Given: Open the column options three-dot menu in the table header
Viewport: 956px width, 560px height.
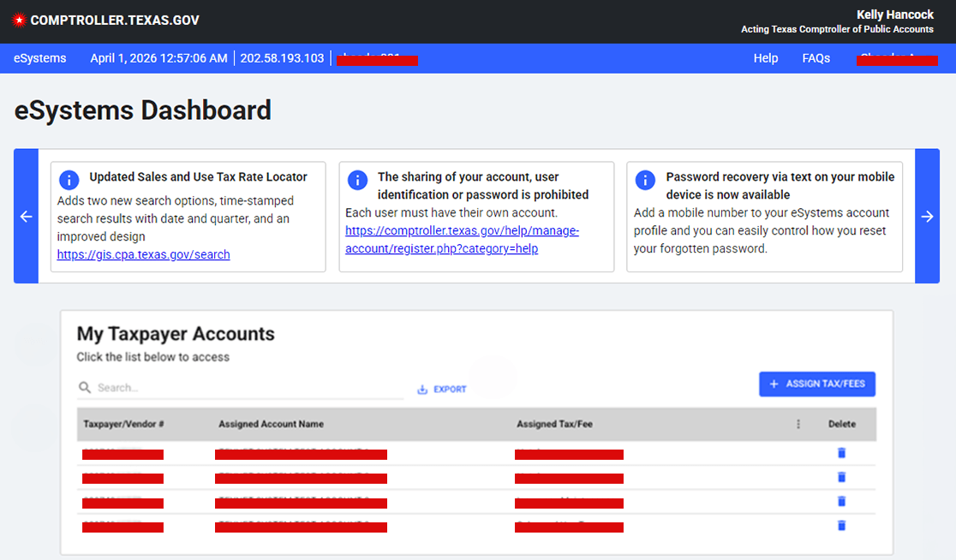Looking at the screenshot, I should coord(798,423).
